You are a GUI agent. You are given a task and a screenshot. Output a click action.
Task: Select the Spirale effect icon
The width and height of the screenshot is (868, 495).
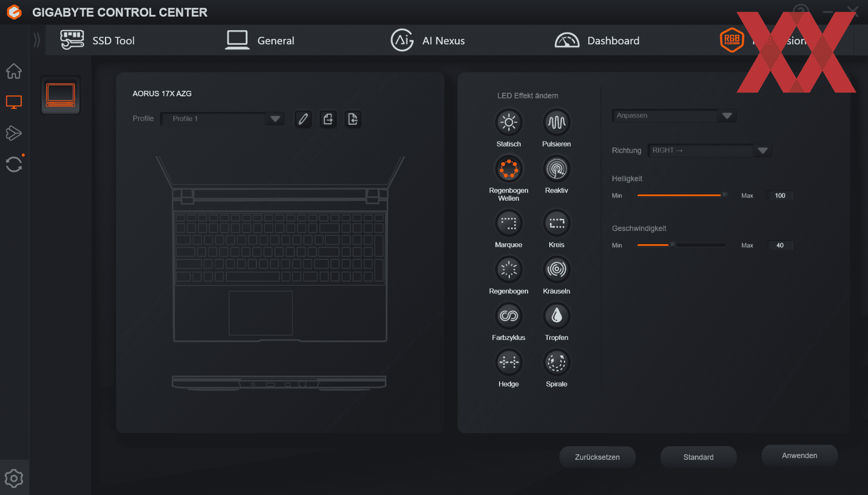tap(557, 362)
